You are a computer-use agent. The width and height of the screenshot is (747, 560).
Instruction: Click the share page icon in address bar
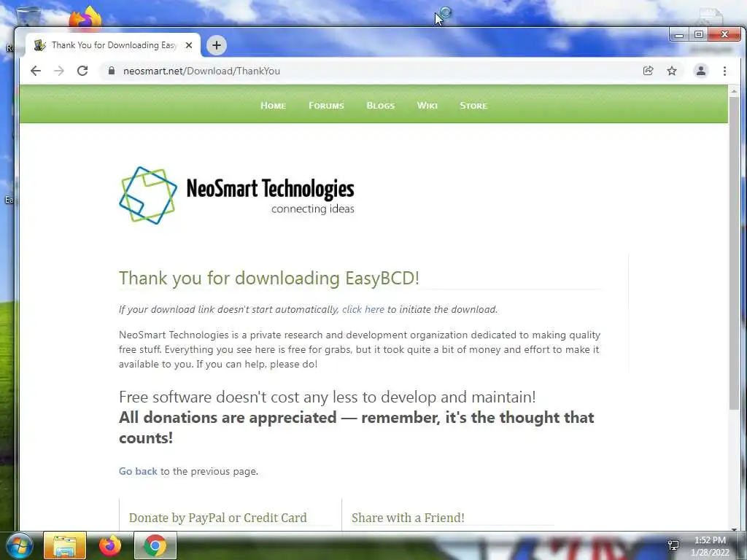coord(648,71)
